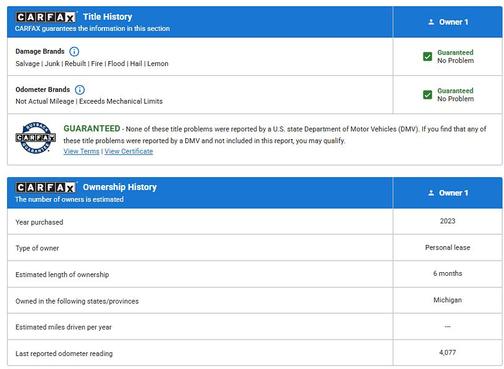Click Estimated length of ownership label
Viewport: 504px width, 369px height.
click(62, 275)
